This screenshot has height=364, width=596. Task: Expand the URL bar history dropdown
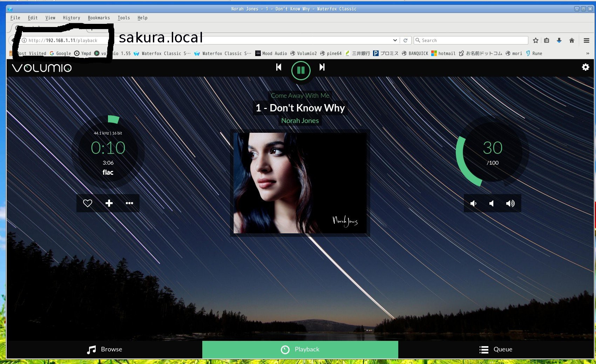395,40
